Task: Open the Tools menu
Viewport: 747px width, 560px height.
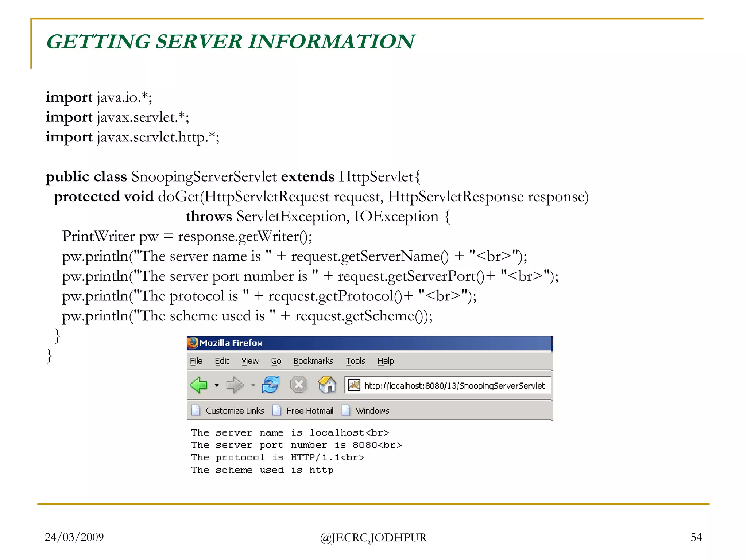Action: click(x=355, y=361)
